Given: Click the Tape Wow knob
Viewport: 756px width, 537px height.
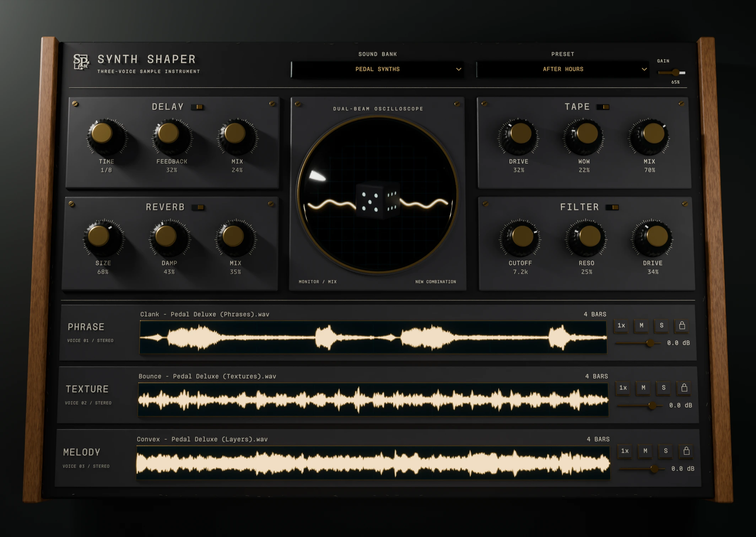Looking at the screenshot, I should tap(584, 137).
